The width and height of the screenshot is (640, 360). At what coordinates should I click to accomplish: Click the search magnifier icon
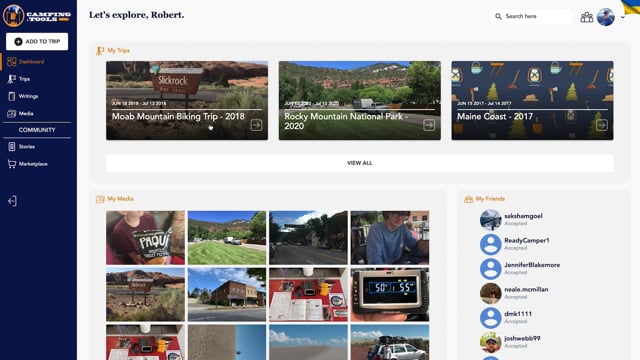tap(498, 16)
